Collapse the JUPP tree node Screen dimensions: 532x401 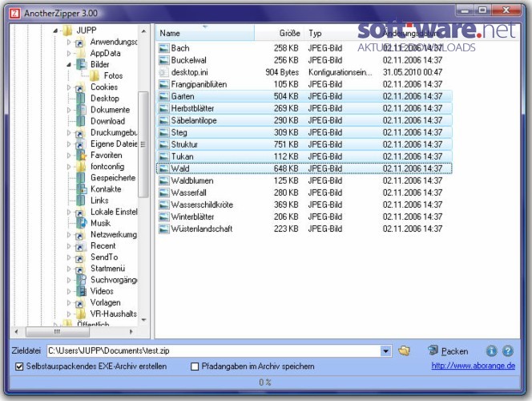tap(55, 31)
